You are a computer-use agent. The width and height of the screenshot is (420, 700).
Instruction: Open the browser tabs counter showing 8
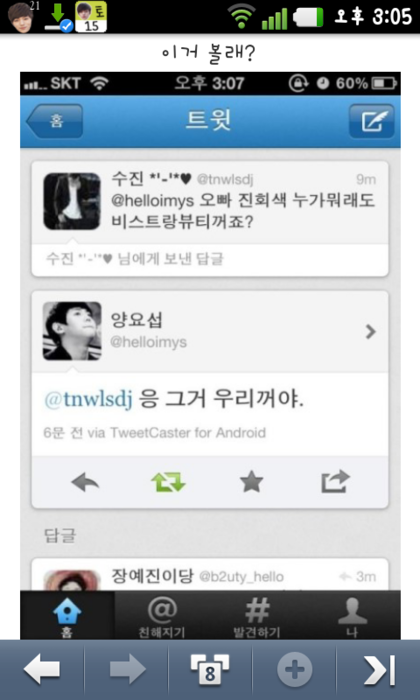coord(210,670)
